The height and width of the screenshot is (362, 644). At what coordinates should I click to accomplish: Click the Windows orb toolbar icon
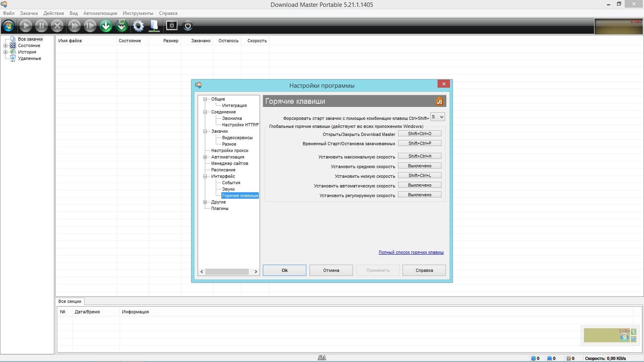8,26
